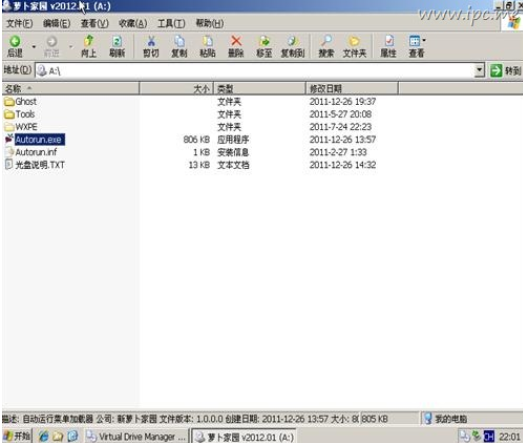Select the Autorun.exe file icon

point(9,139)
